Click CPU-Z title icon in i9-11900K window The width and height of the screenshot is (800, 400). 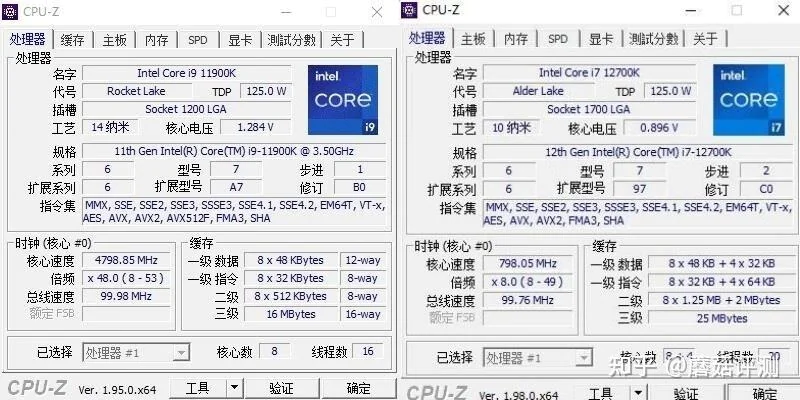12,11
